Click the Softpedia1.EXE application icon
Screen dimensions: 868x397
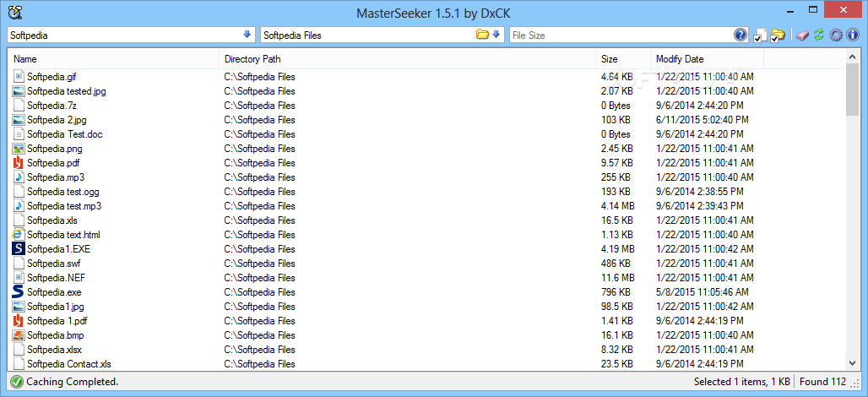[19, 248]
